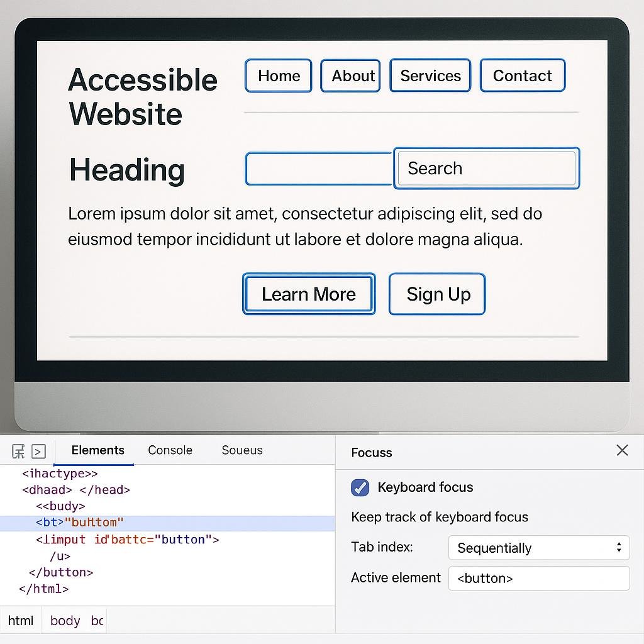The width and height of the screenshot is (644, 644).
Task: Click the console drawer icon beside the inspector
Action: click(x=38, y=450)
